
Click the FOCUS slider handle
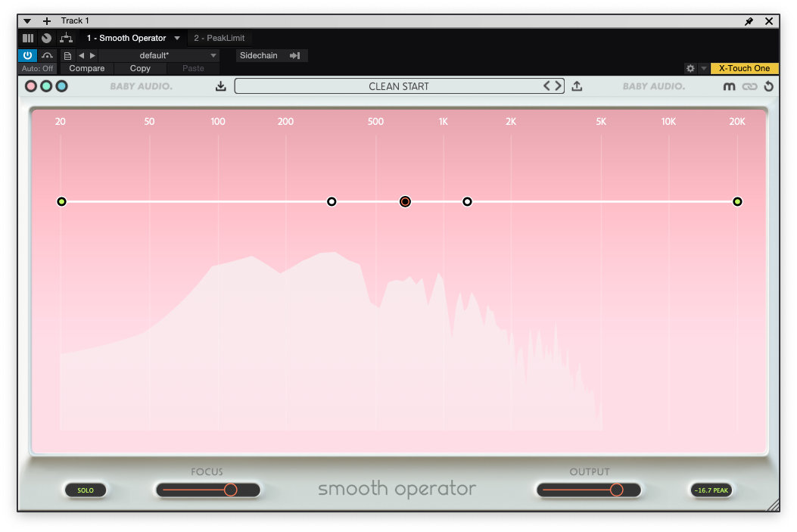[231, 490]
